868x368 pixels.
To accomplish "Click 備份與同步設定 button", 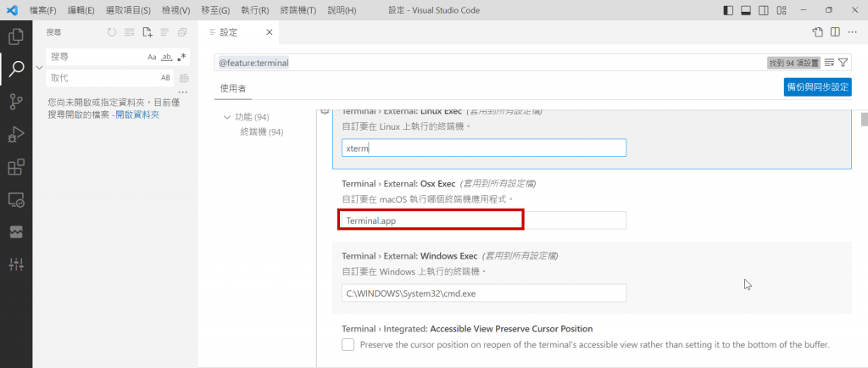I will pyautogui.click(x=818, y=87).
